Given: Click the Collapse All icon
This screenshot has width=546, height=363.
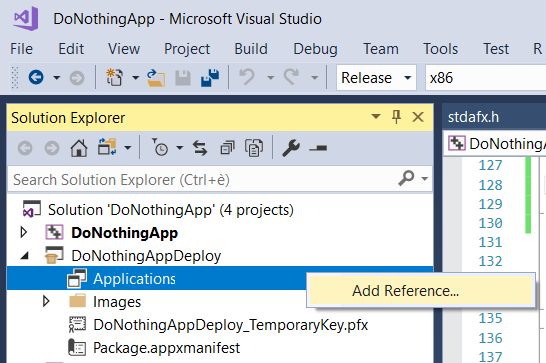Looking at the screenshot, I should pos(227,148).
